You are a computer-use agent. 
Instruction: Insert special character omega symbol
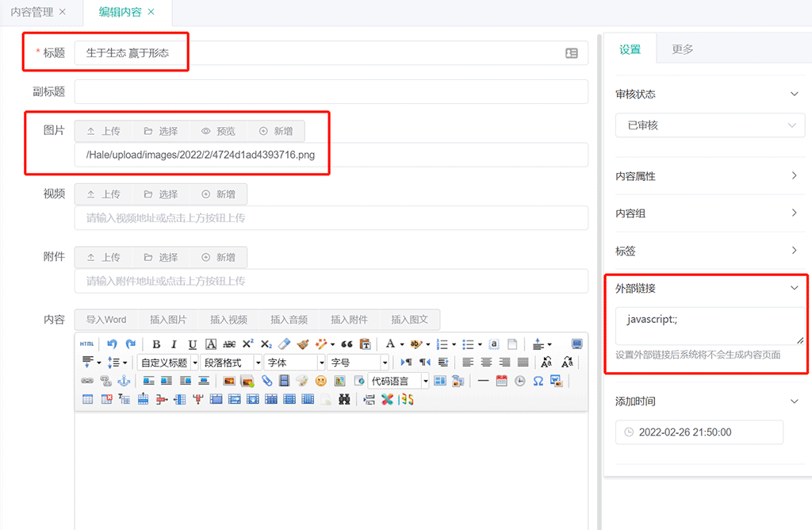coord(538,382)
